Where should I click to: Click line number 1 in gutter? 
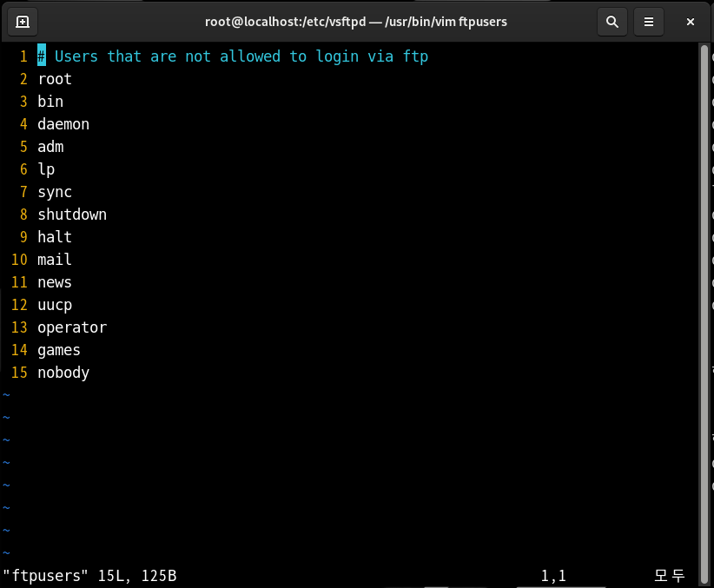click(23, 56)
